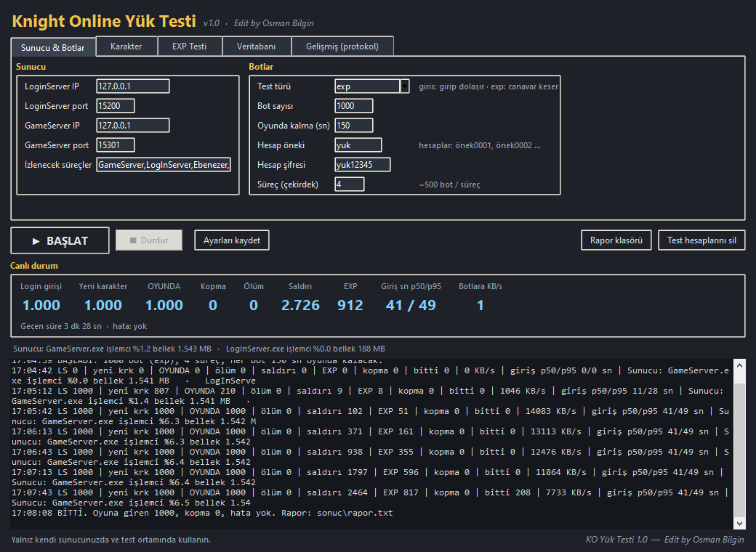Click the EXP value 912
The width and height of the screenshot is (756, 552).
click(x=350, y=305)
